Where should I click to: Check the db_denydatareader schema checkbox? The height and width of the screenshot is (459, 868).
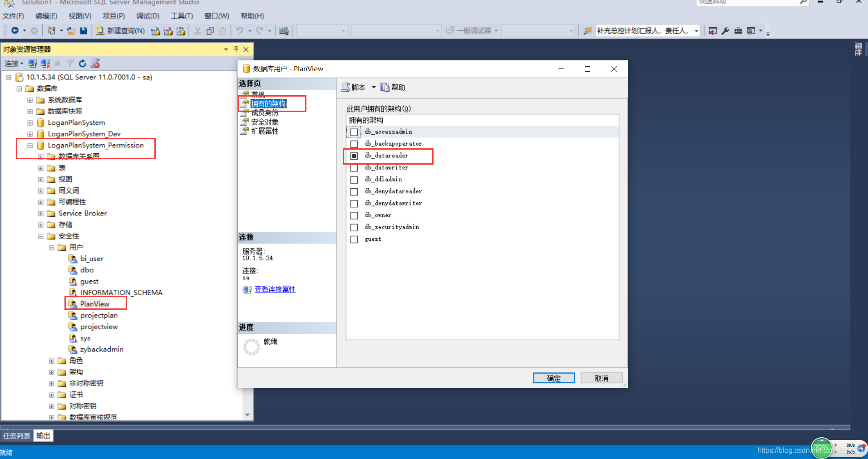tap(354, 191)
